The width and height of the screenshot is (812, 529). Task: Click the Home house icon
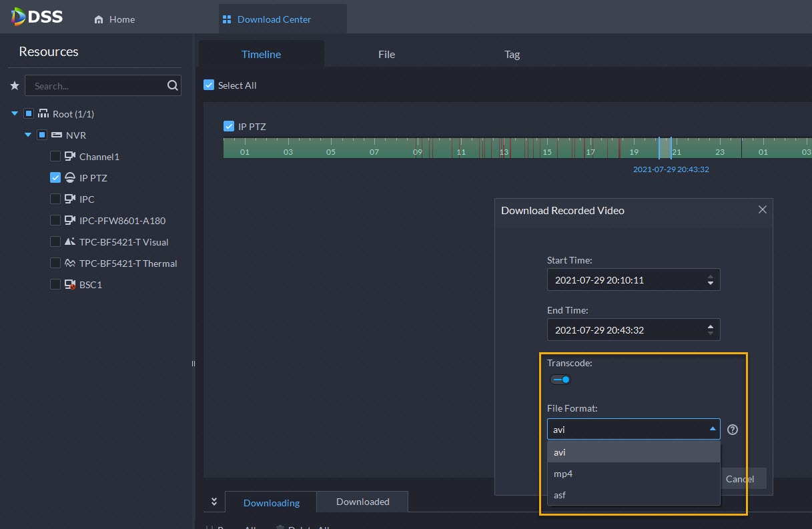point(99,20)
